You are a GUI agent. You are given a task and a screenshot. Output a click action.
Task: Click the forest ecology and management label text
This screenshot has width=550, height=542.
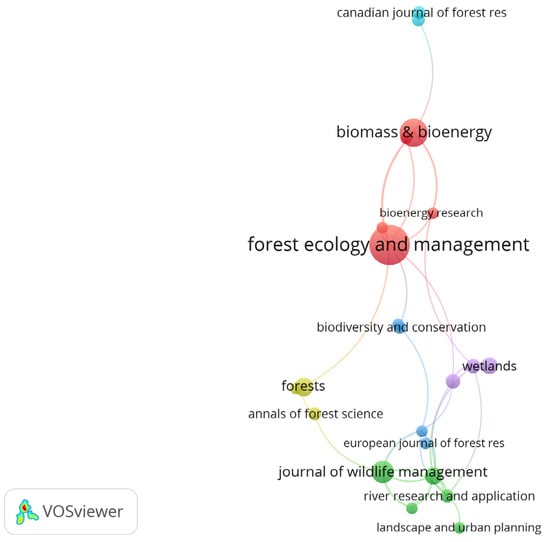pyautogui.click(x=388, y=245)
